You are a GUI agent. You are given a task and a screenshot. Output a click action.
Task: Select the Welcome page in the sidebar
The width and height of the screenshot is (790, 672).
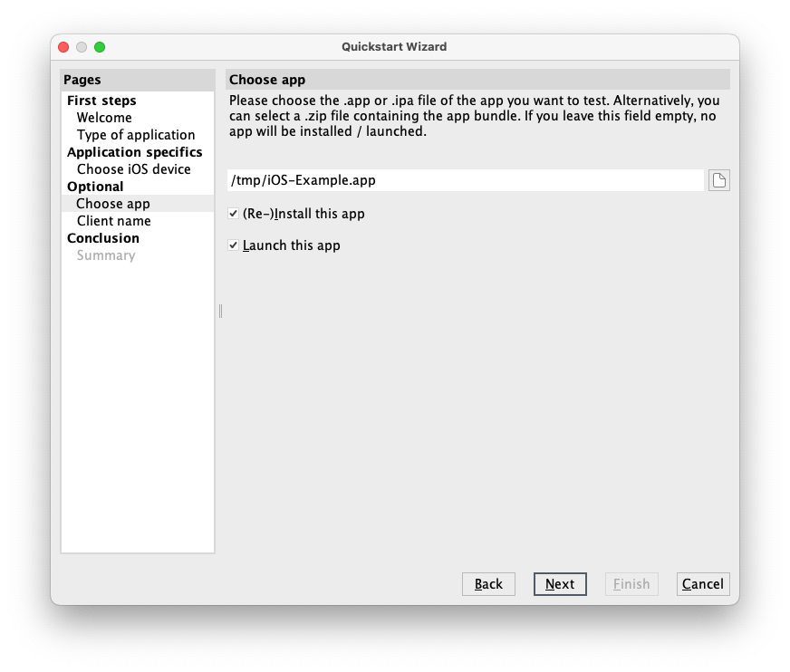pos(104,118)
